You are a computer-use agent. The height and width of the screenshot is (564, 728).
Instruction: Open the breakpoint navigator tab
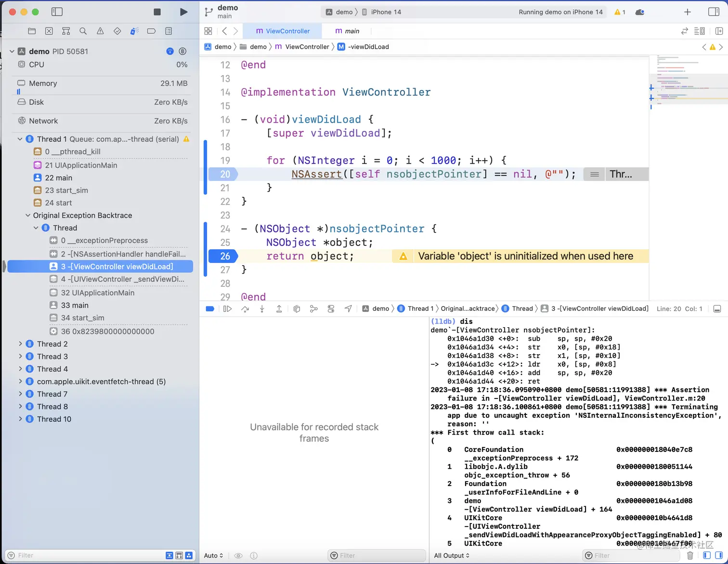point(151,31)
